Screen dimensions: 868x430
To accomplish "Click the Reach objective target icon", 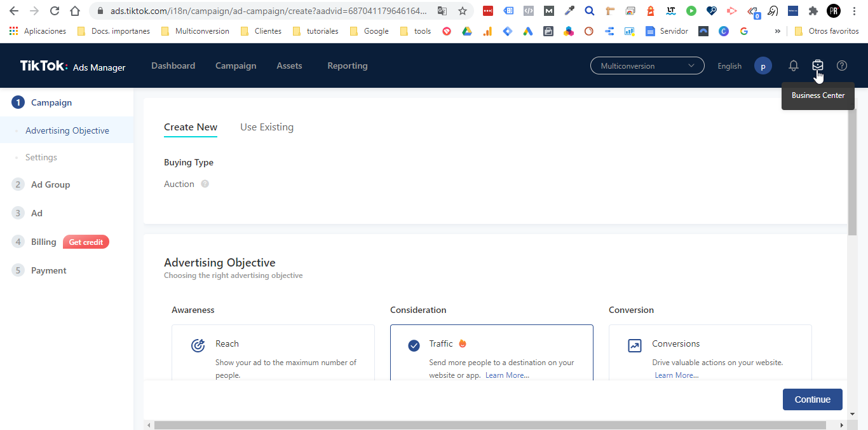I will (198, 345).
